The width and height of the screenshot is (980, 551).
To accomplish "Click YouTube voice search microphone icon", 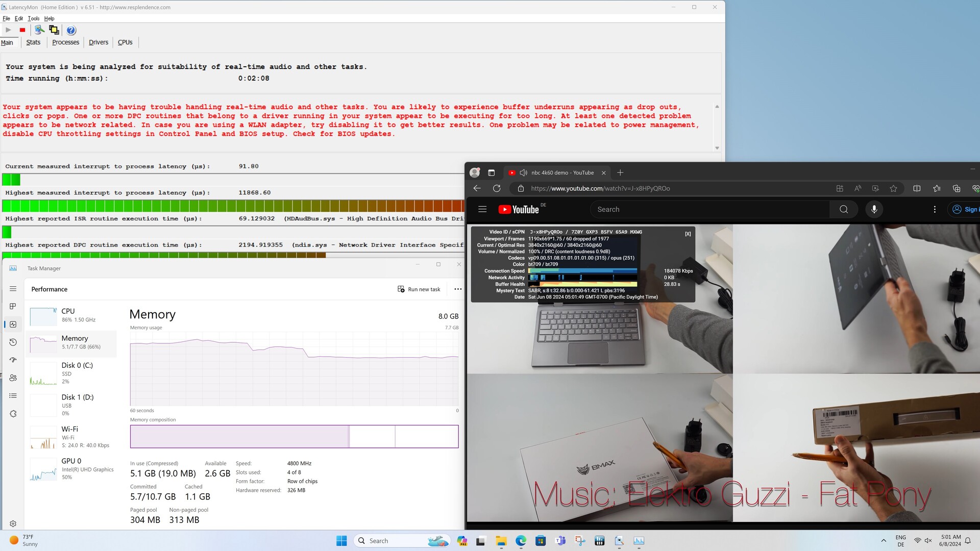I will [874, 209].
